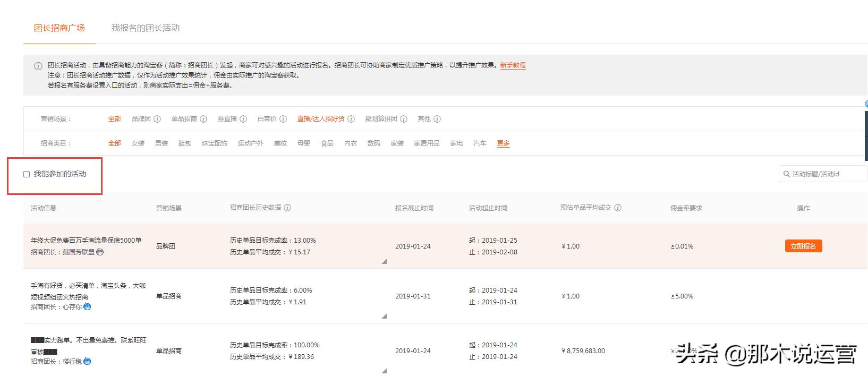Filter category by 珠宝配饰
Screen dimensions: 868x376
click(215, 143)
